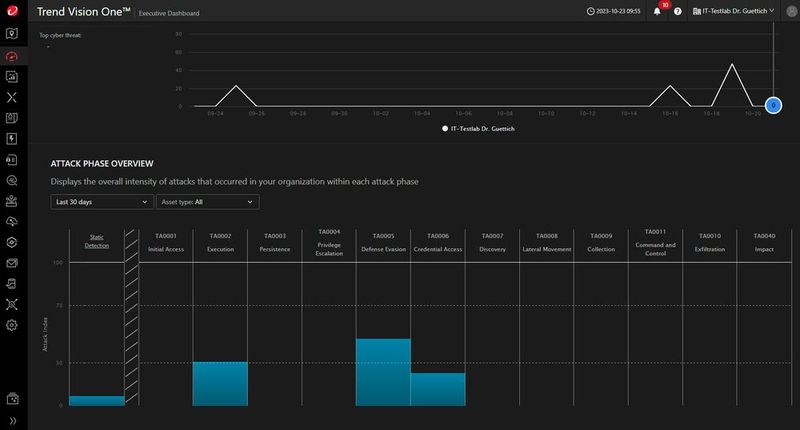Click the blue timeline marker on chart

click(x=772, y=105)
